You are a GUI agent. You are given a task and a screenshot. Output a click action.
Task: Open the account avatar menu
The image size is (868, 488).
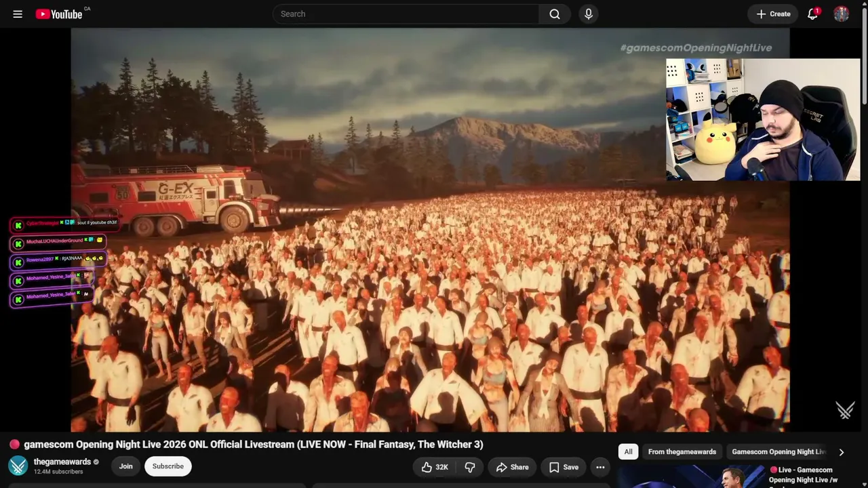point(842,14)
